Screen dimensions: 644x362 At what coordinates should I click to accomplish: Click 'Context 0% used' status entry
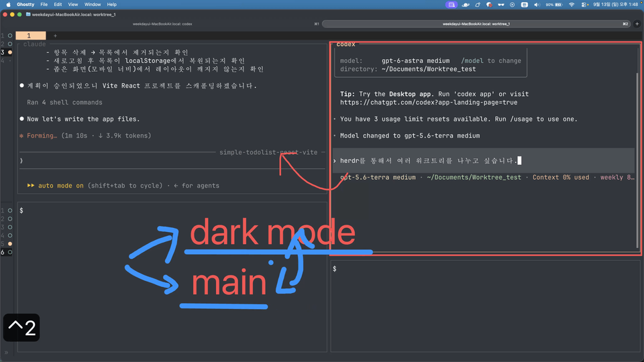[561, 177]
